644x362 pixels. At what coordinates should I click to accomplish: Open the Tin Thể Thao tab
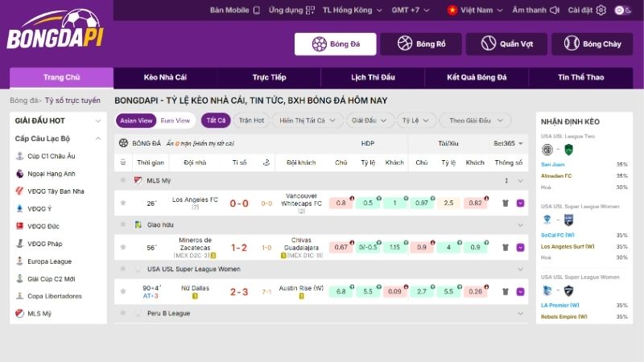coord(580,77)
